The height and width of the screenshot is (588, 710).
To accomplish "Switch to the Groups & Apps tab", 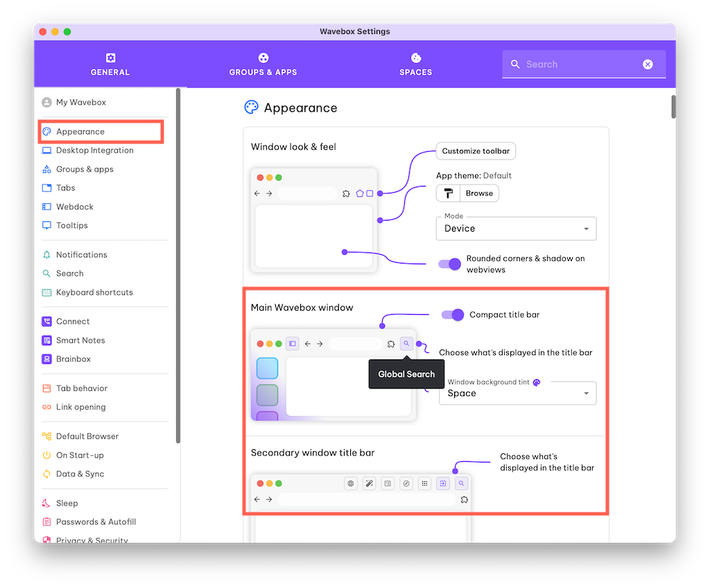I will point(263,64).
